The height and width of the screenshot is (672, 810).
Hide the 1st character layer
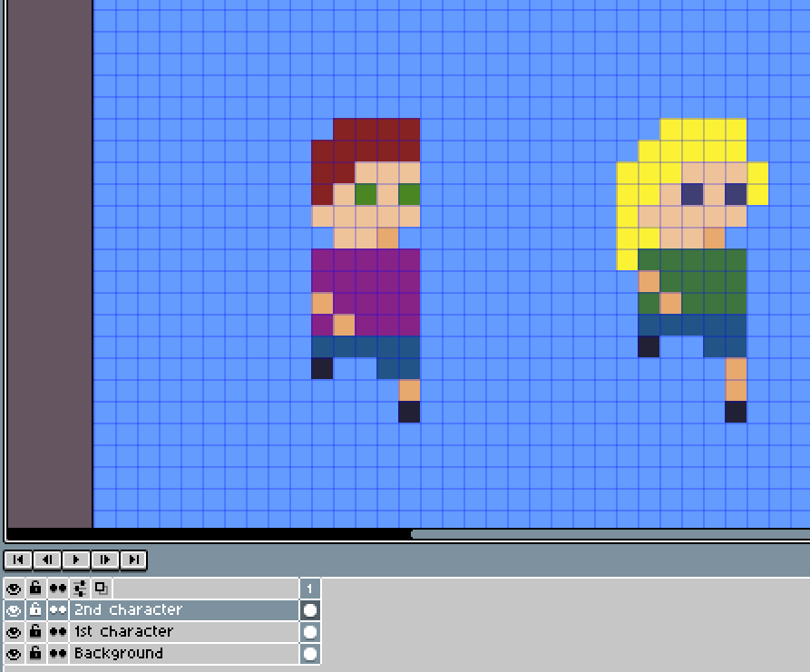(x=14, y=632)
